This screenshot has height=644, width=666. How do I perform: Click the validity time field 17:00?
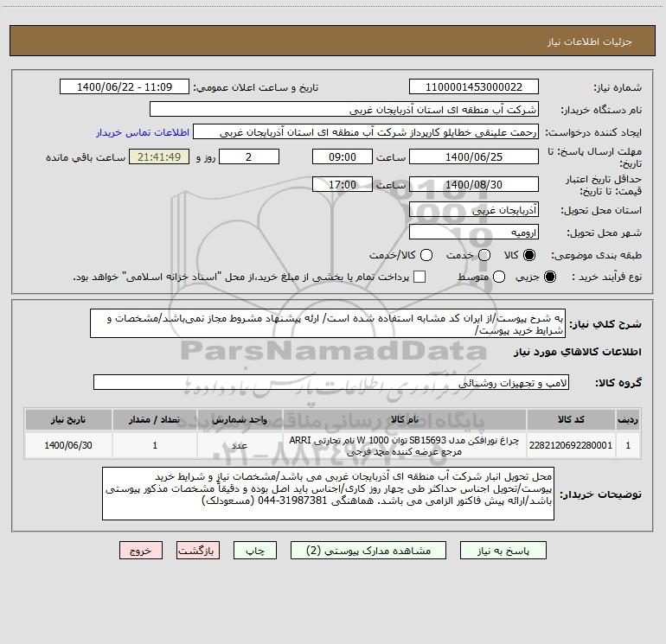pos(343,185)
